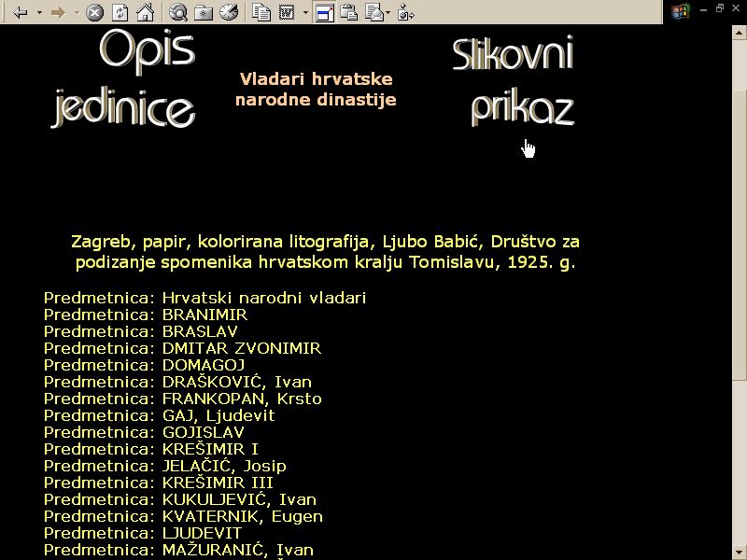Expand the Back button history dropdown

pos(39,13)
